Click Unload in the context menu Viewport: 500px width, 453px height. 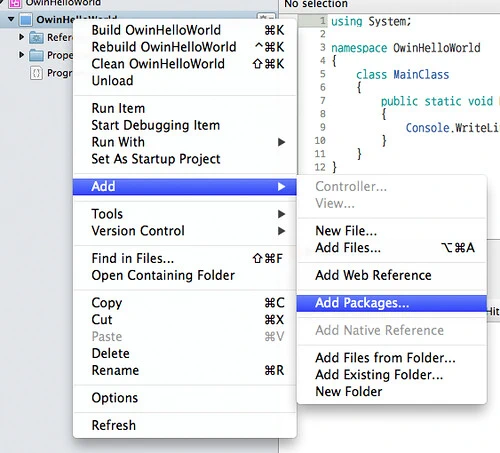pyautogui.click(x=185, y=81)
